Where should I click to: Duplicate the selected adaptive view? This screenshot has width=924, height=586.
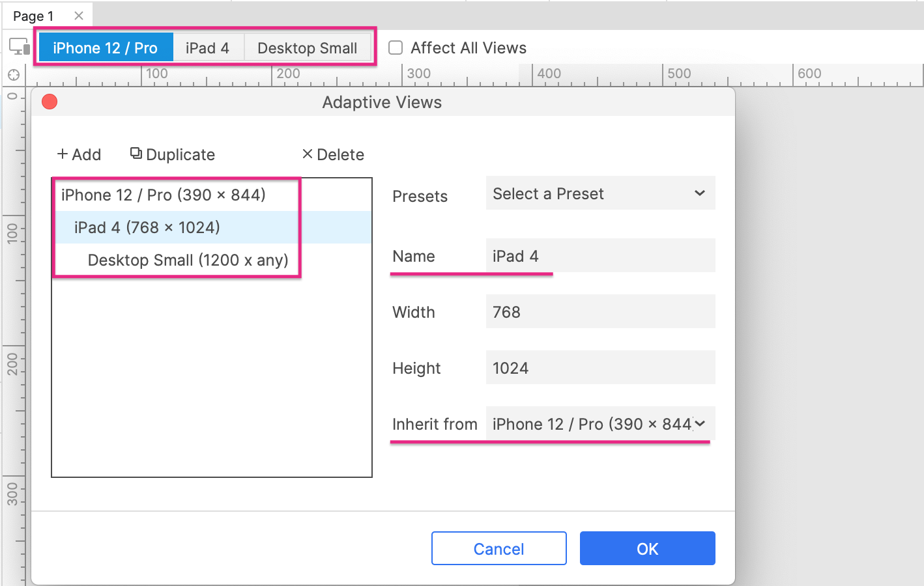click(x=173, y=154)
